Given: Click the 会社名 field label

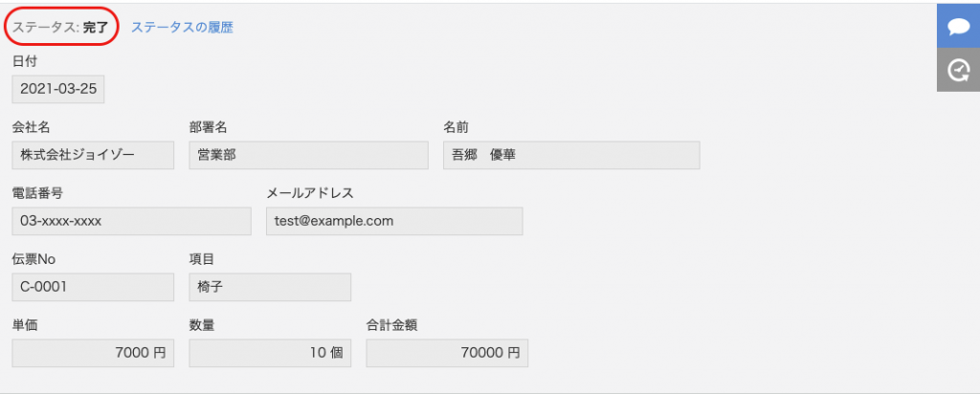Looking at the screenshot, I should tap(32, 127).
